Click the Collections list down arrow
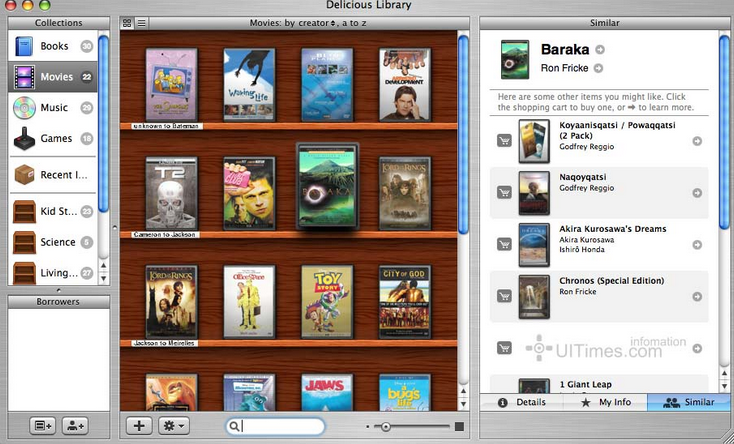Screen dimensions: 734x444 pos(103,279)
